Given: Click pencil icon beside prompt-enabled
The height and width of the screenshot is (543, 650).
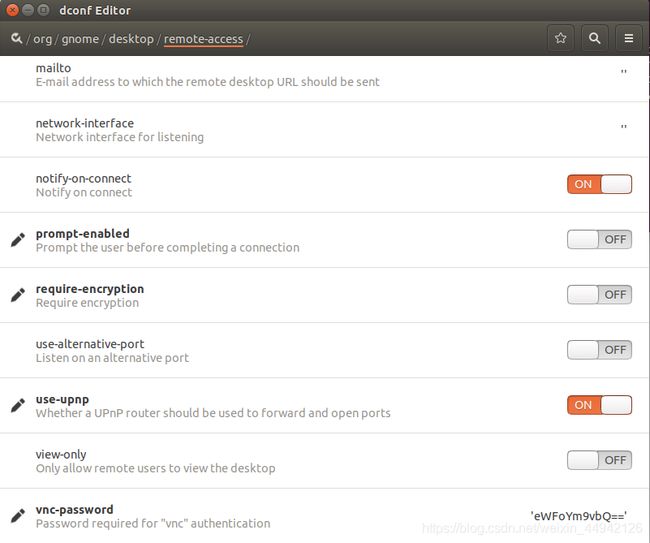Looking at the screenshot, I should (18, 240).
